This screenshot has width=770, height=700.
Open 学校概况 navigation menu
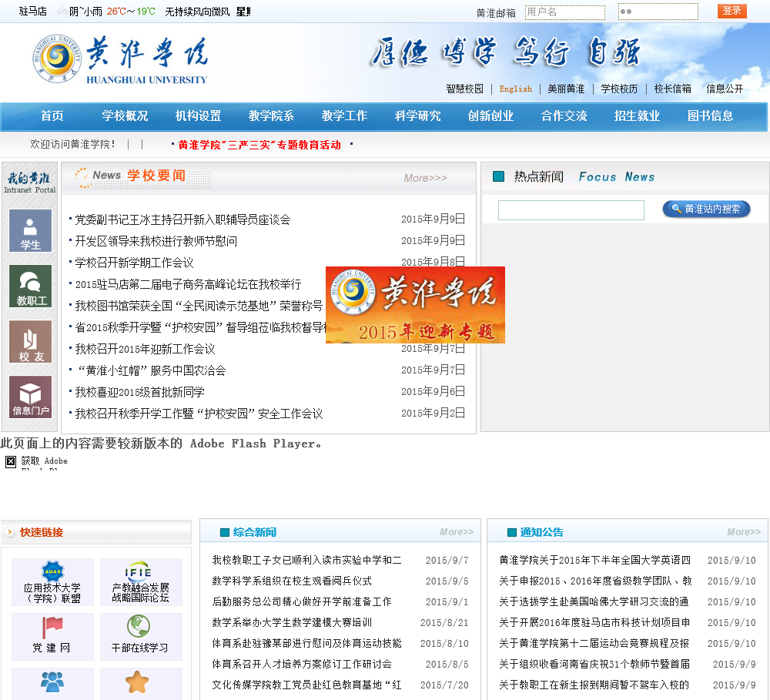125,116
